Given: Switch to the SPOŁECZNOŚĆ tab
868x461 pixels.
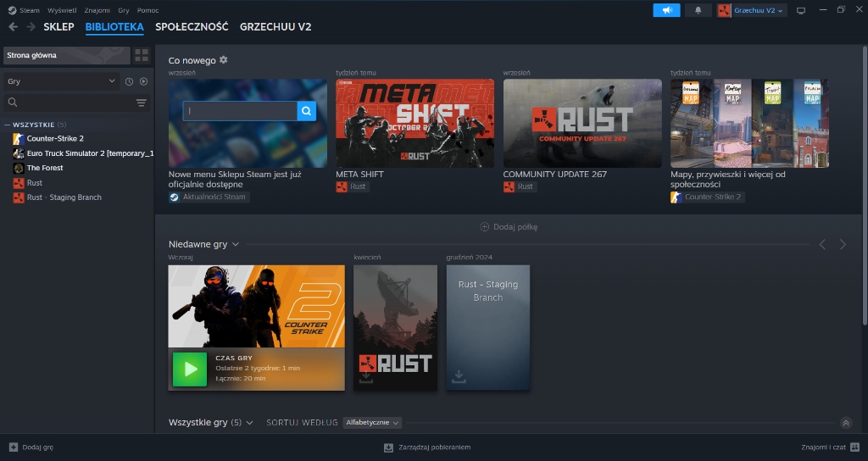Looking at the screenshot, I should point(192,26).
